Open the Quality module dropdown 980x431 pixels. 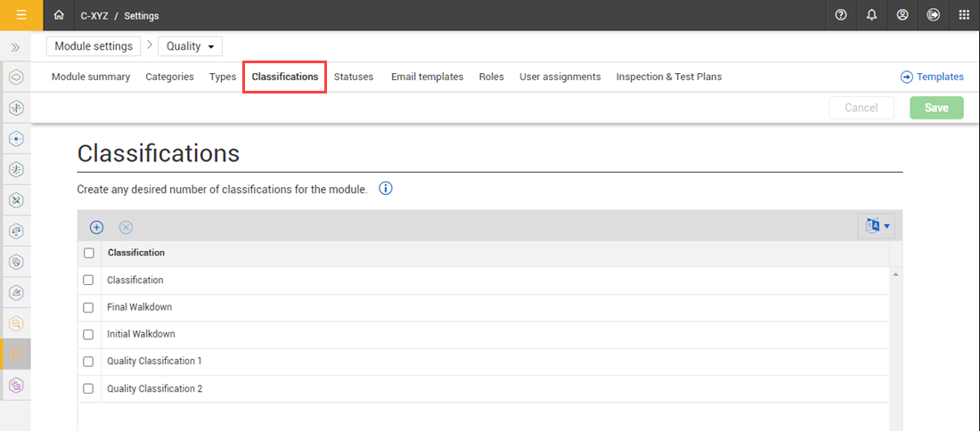[192, 46]
